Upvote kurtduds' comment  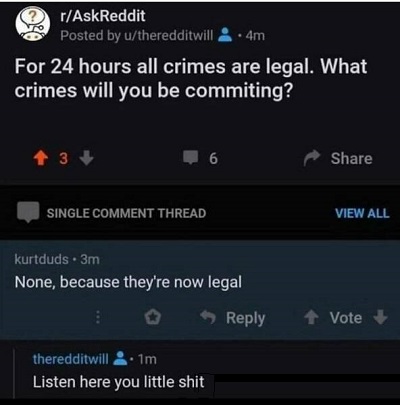tap(311, 318)
